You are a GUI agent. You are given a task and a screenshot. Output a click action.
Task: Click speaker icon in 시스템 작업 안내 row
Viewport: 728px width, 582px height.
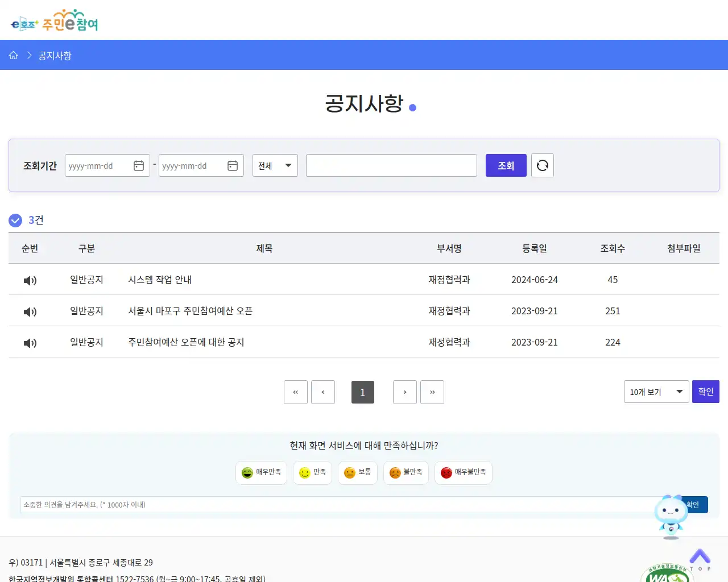pos(30,280)
